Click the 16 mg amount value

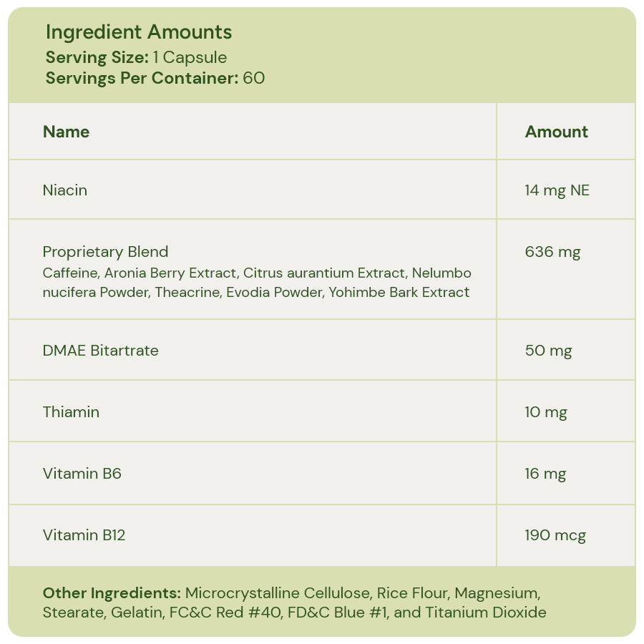(x=545, y=474)
